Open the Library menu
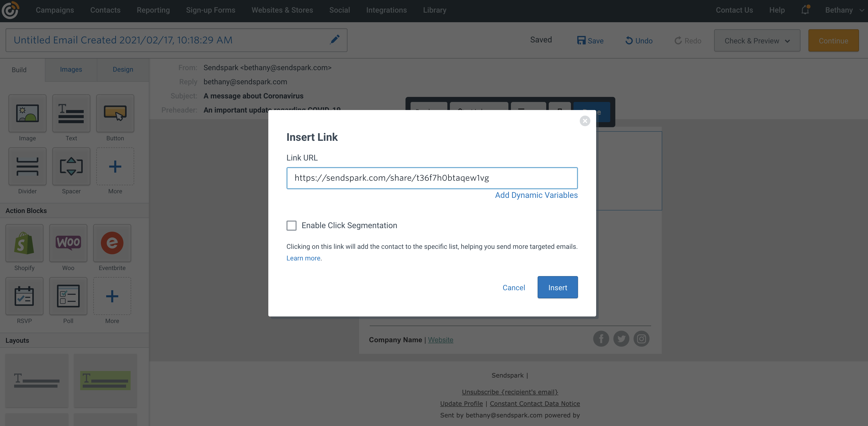 click(x=434, y=10)
